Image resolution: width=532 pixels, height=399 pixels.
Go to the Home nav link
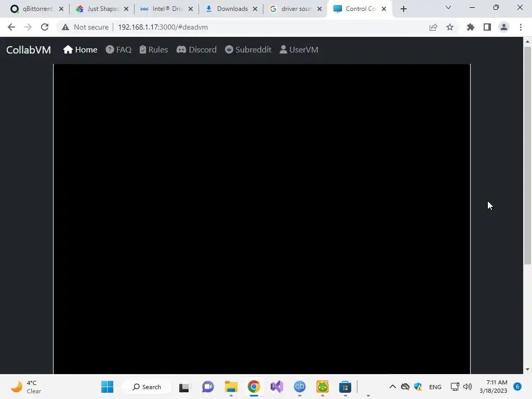click(81, 50)
